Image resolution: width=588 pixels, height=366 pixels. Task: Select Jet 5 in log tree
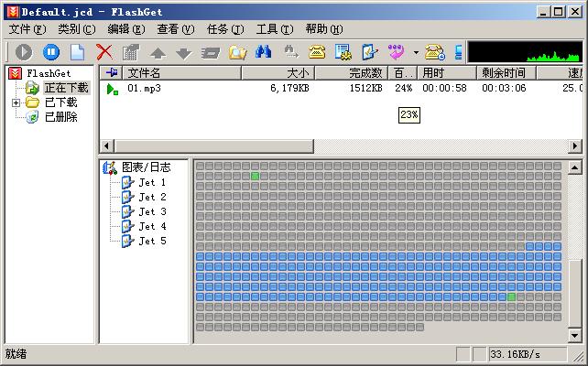[152, 242]
